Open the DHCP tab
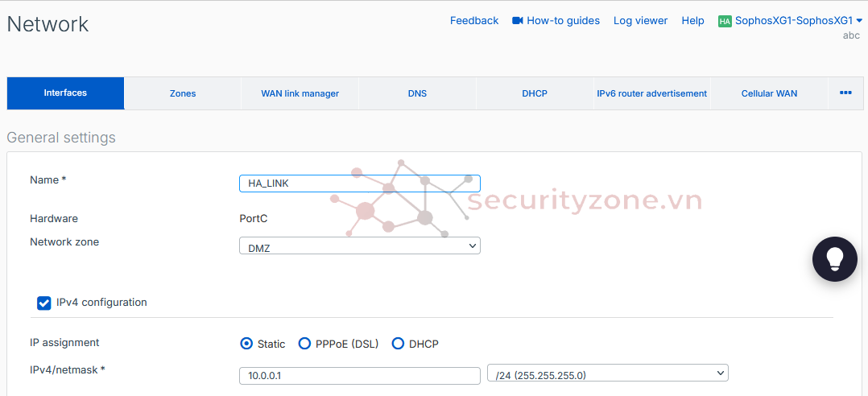The image size is (868, 396). (x=535, y=93)
